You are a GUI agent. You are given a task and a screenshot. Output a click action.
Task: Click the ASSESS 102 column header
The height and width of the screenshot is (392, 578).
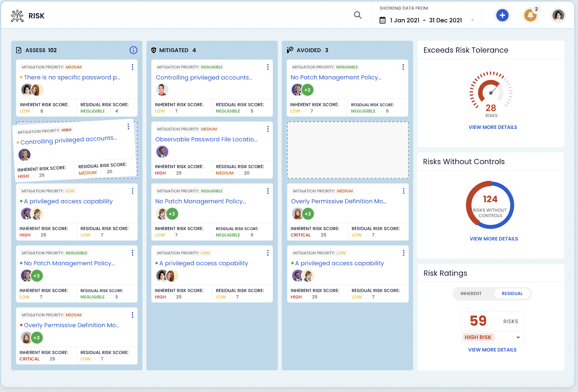tap(41, 50)
